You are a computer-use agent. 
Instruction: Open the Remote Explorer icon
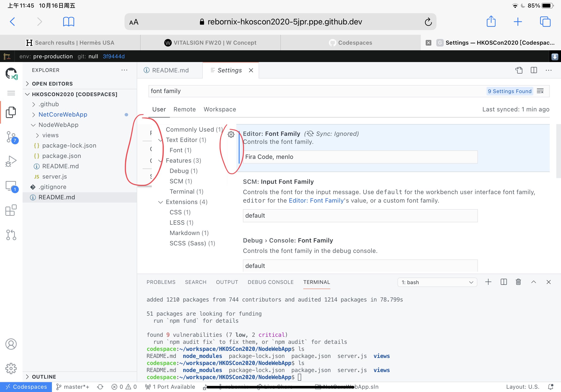pyautogui.click(x=11, y=186)
